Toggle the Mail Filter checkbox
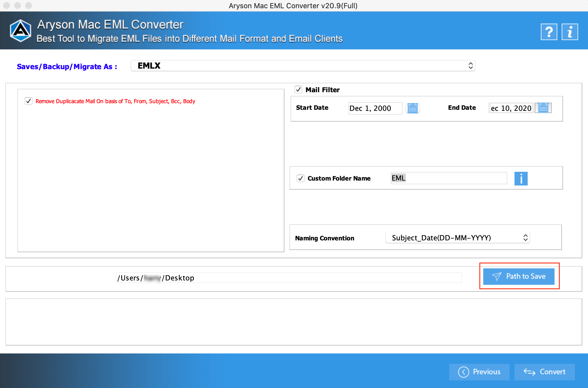 [298, 89]
